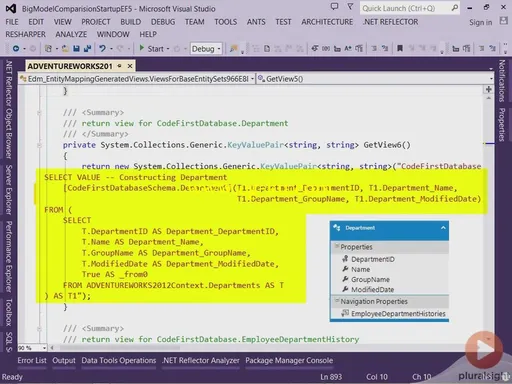This screenshot has height=384, width=512.
Task: Select the DepartmentID property in Department diagram
Action: tap(368, 259)
